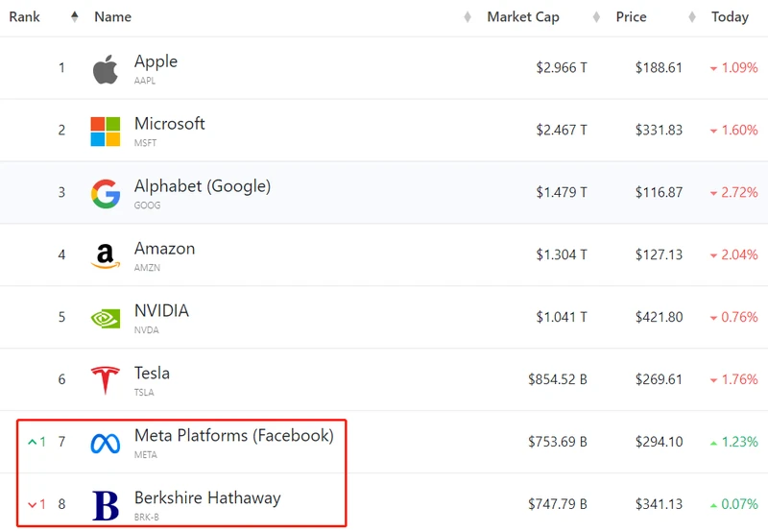Open the Alphabet (Google) company link

pos(203,186)
